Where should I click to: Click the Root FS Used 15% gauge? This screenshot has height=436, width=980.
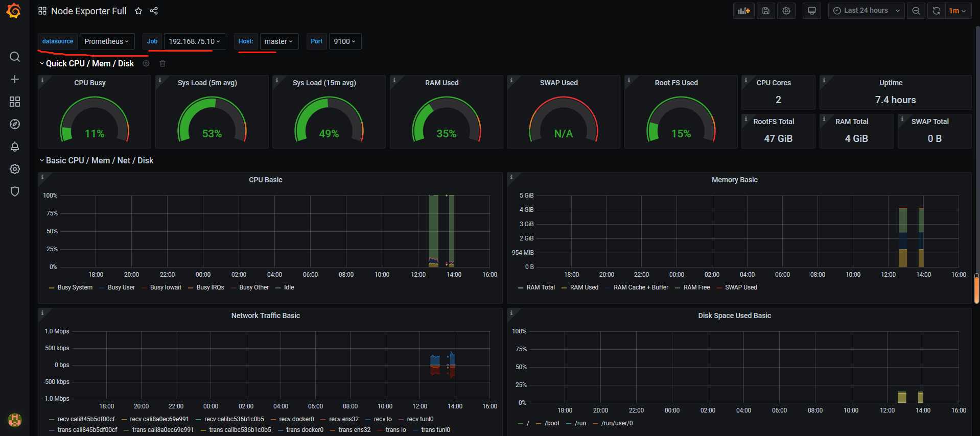pyautogui.click(x=681, y=120)
